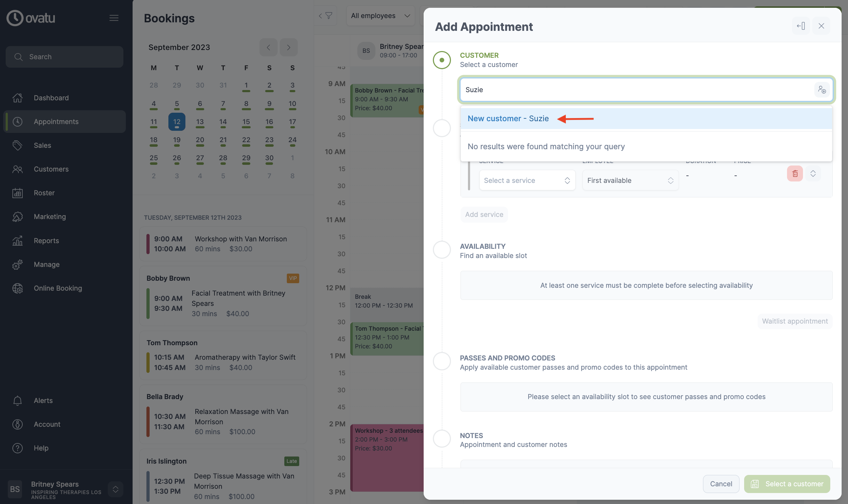Open the Select a service dropdown

[x=527, y=180]
